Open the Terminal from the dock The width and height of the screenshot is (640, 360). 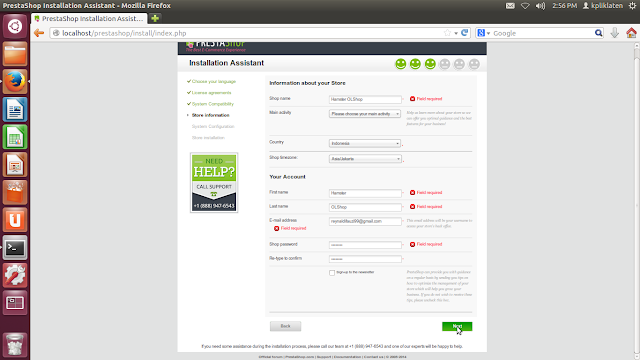tap(15, 248)
